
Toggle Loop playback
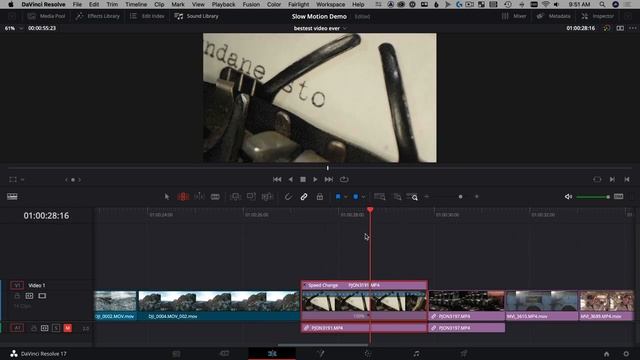point(344,179)
